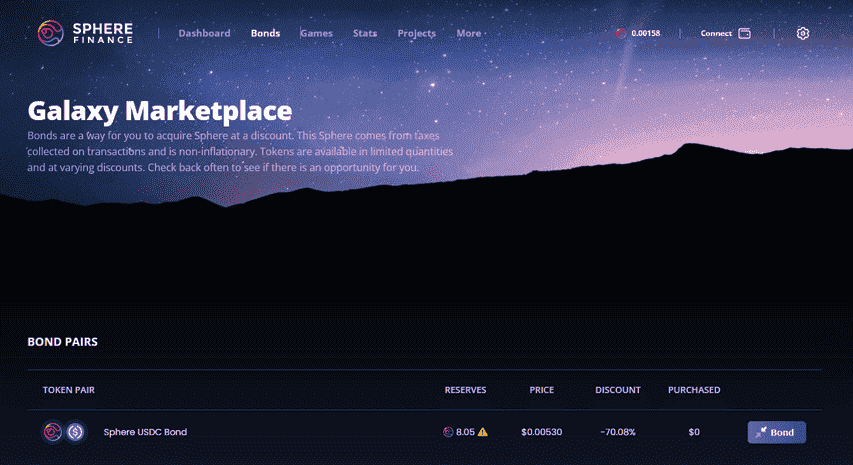Click the Galaxy Marketplace heading

(x=160, y=111)
